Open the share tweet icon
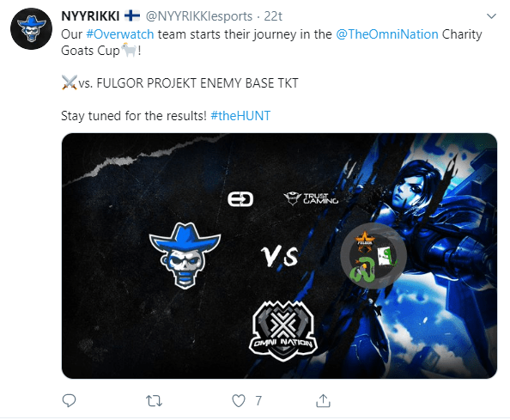Screen dimensions: 510x420 point(323,400)
